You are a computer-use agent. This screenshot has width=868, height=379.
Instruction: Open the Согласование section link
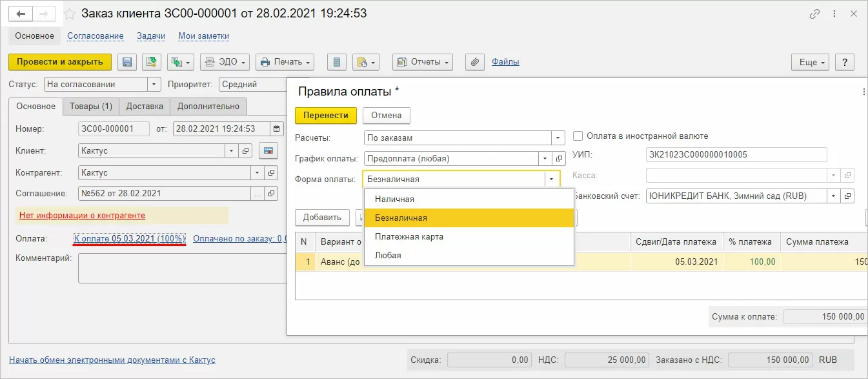[96, 36]
